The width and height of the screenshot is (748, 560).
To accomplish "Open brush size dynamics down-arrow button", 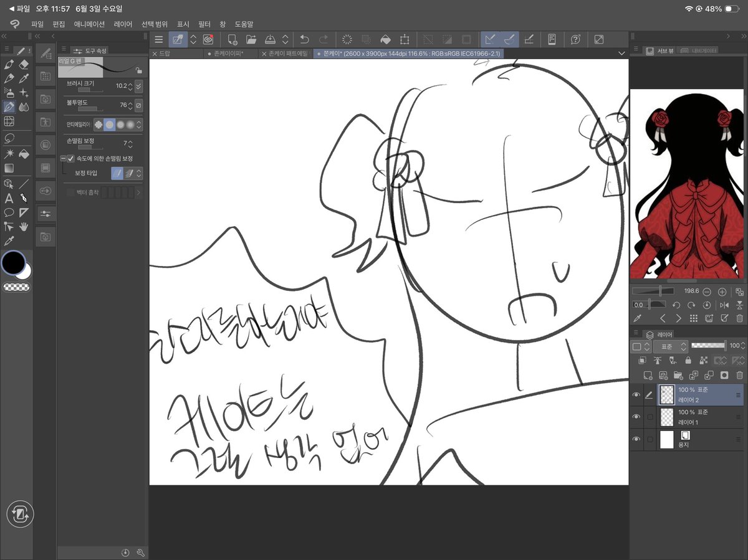I will pyautogui.click(x=138, y=86).
